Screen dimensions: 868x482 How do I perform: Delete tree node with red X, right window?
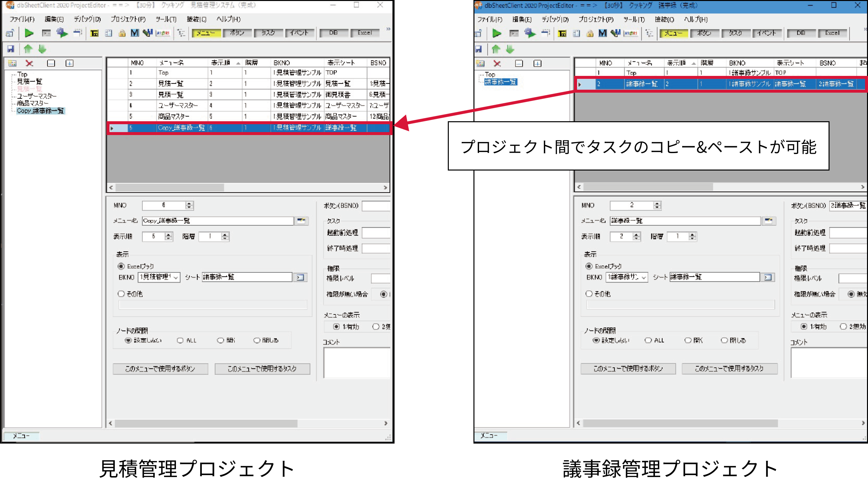point(497,63)
